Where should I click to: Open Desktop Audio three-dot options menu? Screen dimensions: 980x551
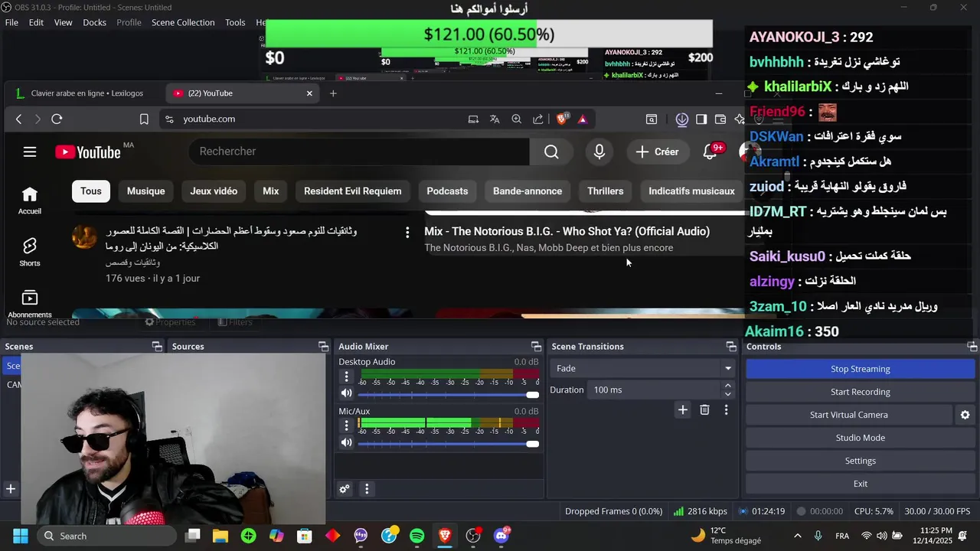tap(346, 377)
